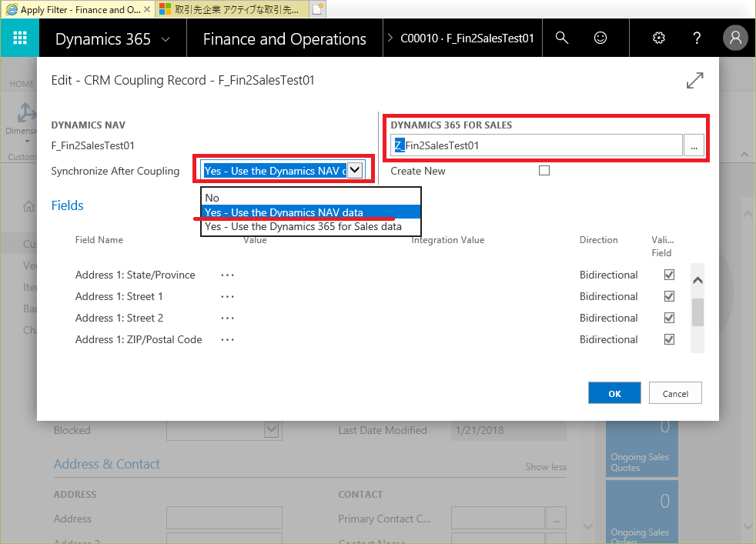The height and width of the screenshot is (544, 756).
Task: Click the ellipsis for Address 1: Street 2
Action: click(227, 319)
